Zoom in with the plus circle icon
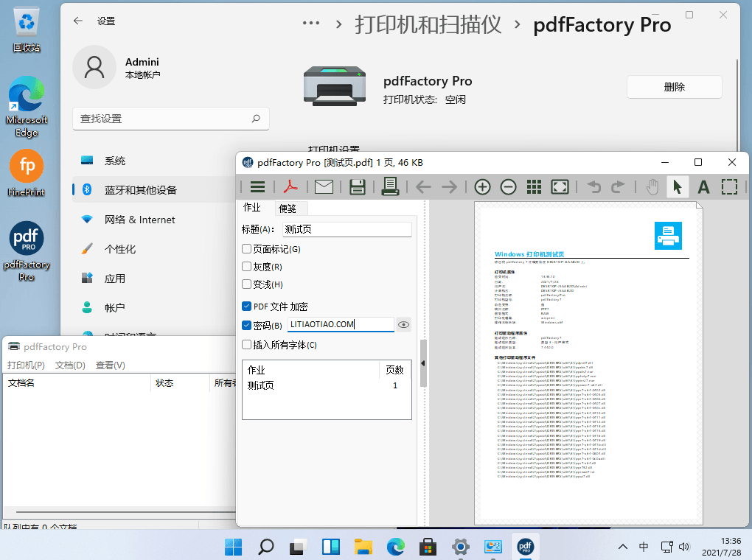This screenshot has width=752, height=560. (x=482, y=187)
